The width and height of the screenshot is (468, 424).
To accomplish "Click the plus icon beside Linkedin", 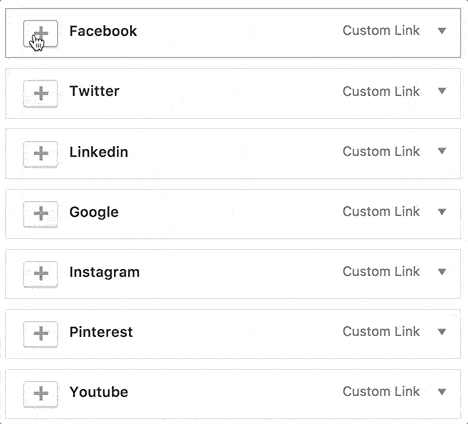I will pyautogui.click(x=40, y=154).
